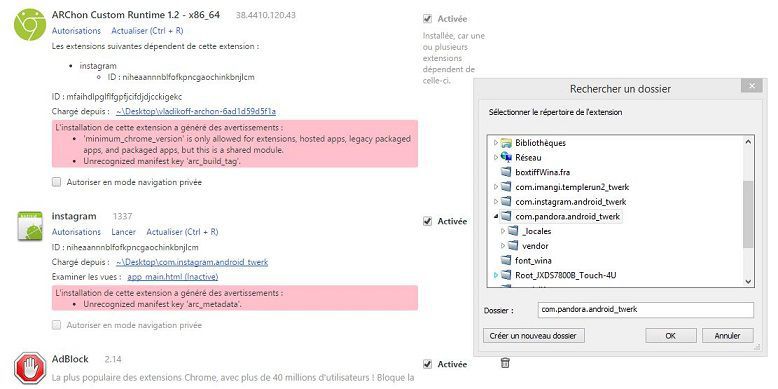The width and height of the screenshot is (778, 389).
Task: Select the com.pandora.android_twerk tree label
Action: (568, 216)
